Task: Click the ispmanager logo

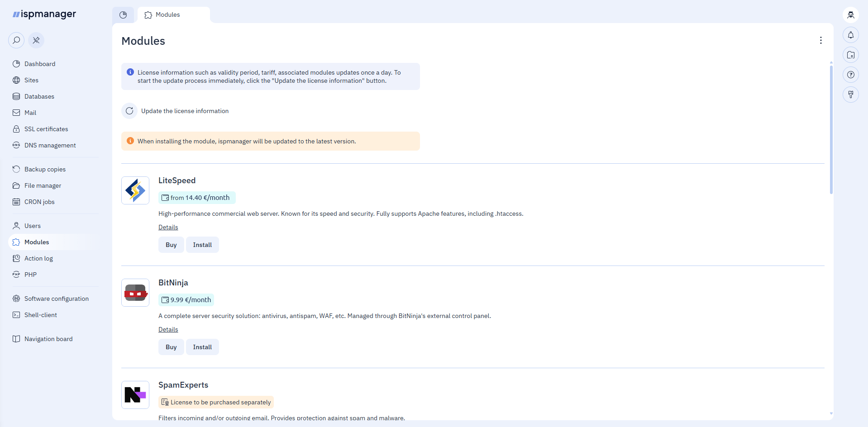Action: pyautogui.click(x=44, y=14)
